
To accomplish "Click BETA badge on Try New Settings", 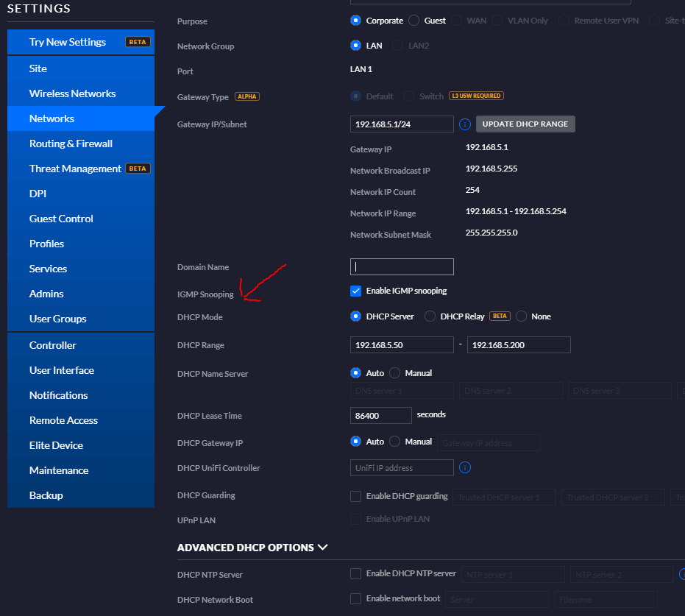I will click(138, 42).
